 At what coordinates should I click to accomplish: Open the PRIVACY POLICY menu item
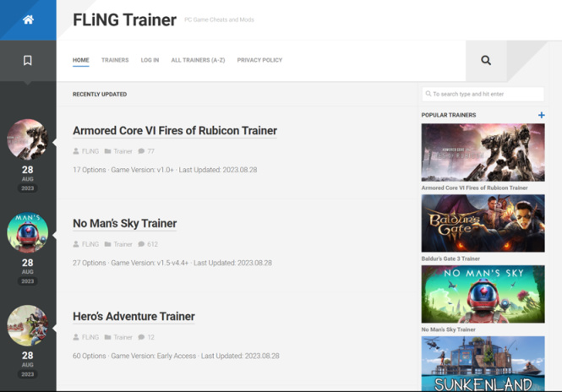[x=259, y=60]
